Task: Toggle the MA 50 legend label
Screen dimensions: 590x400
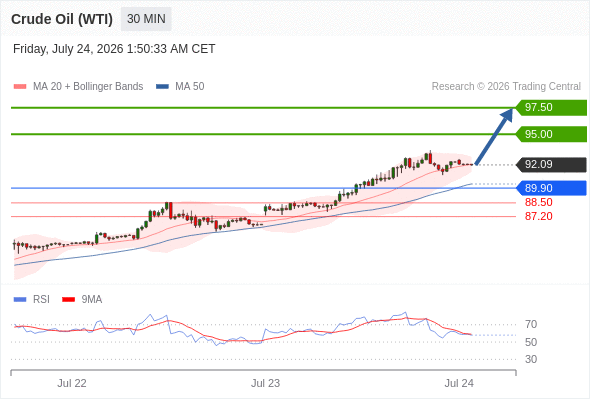Action: pos(190,87)
